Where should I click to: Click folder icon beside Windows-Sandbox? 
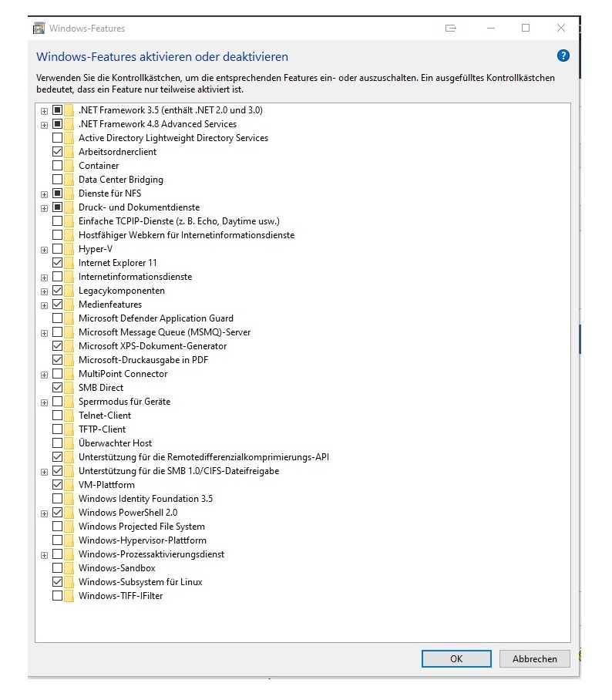(69, 568)
